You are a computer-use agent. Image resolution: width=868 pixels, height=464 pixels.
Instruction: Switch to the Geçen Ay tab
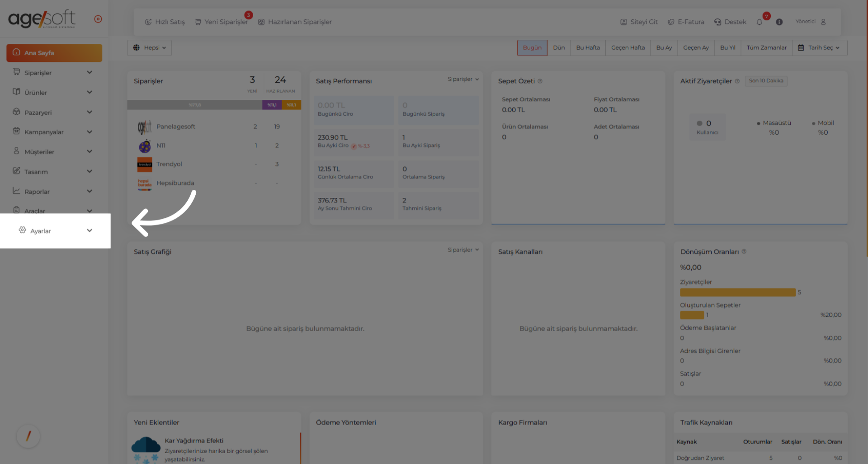tap(695, 48)
